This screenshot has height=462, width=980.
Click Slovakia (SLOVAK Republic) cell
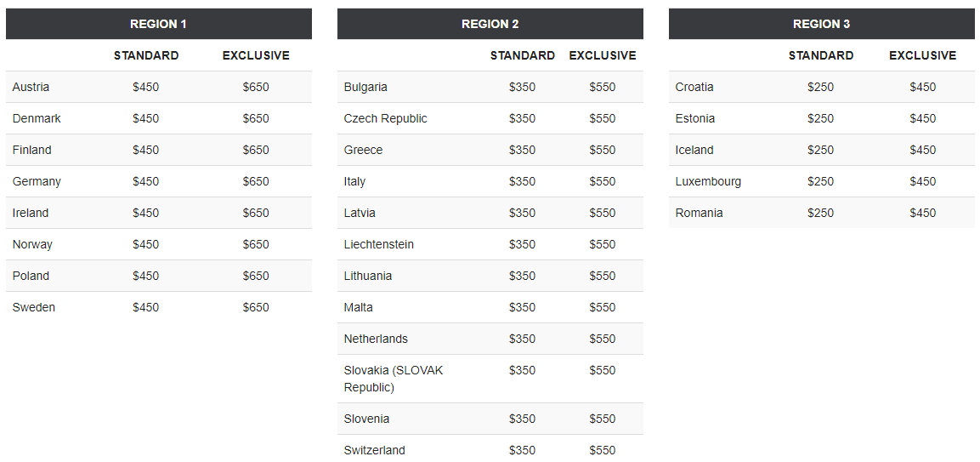394,379
